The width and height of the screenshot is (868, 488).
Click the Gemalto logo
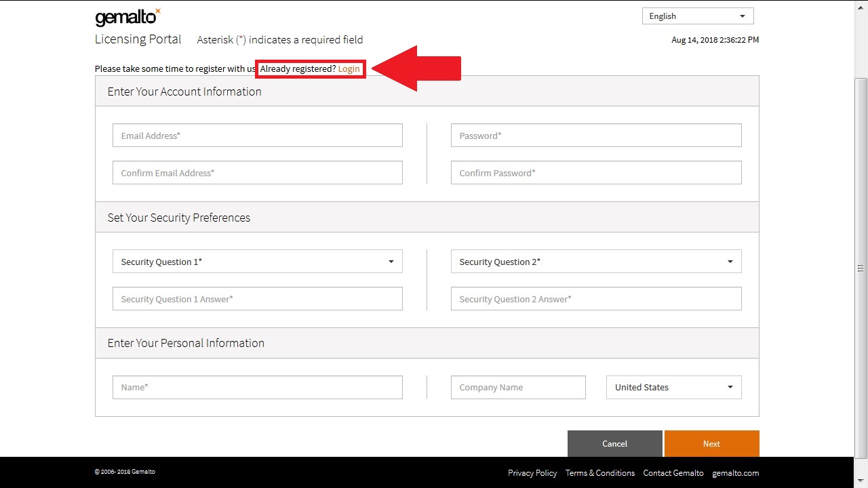pos(127,17)
